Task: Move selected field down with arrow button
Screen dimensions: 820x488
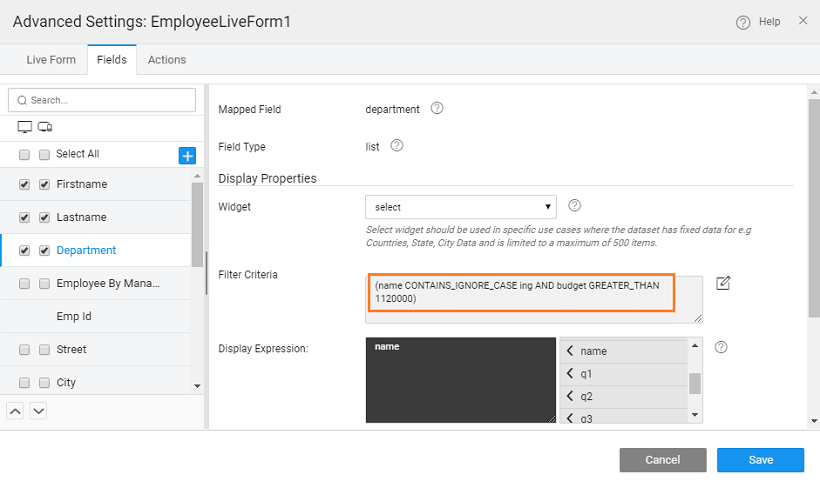Action: [38, 410]
